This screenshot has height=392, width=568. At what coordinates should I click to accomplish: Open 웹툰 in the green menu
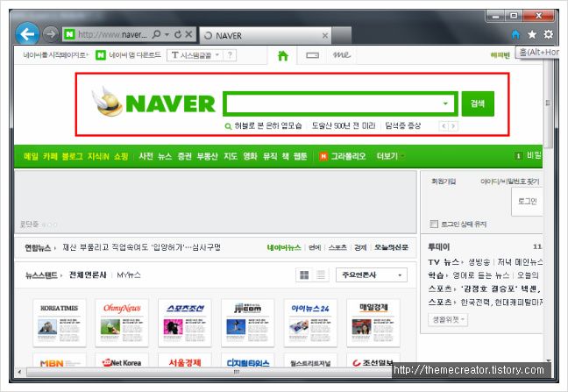(x=300, y=156)
